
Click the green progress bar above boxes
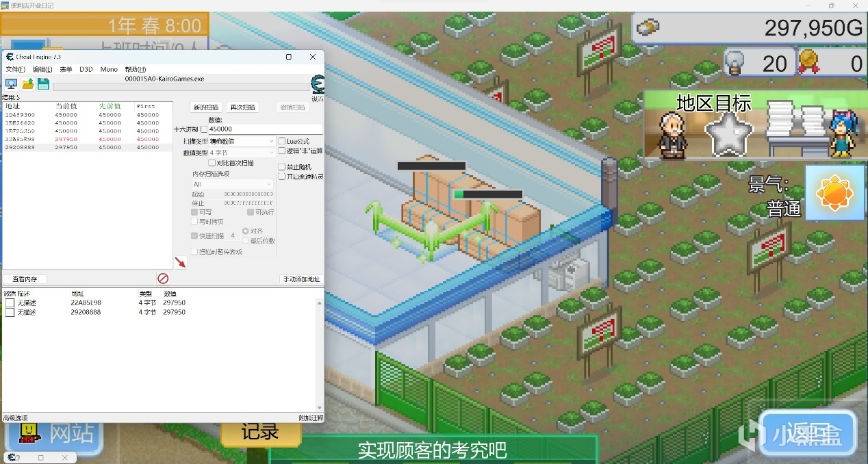pyautogui.click(x=487, y=194)
